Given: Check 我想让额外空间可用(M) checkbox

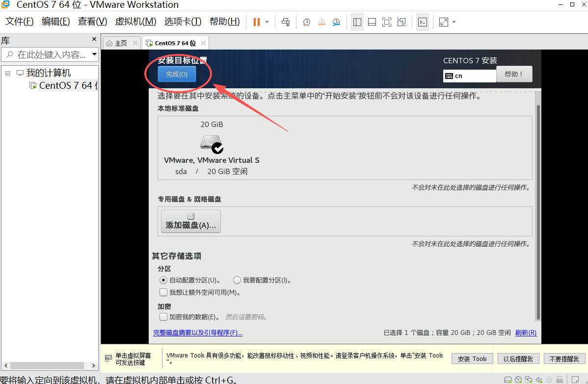Looking at the screenshot, I should click(163, 292).
